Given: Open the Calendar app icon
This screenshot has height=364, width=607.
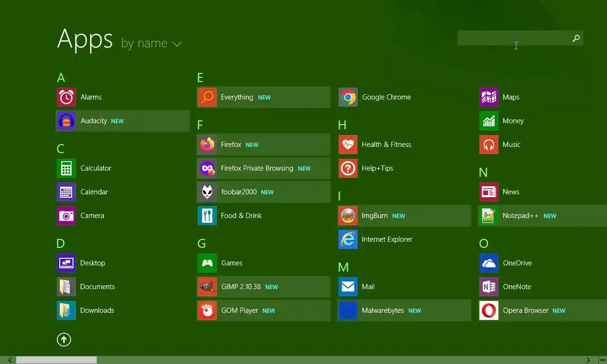Looking at the screenshot, I should pos(66,192).
